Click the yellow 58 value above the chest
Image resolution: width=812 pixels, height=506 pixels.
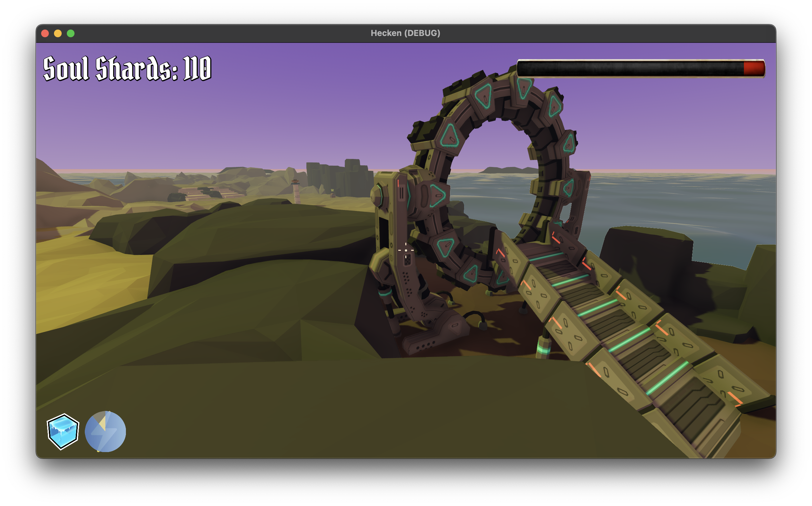click(x=332, y=190)
